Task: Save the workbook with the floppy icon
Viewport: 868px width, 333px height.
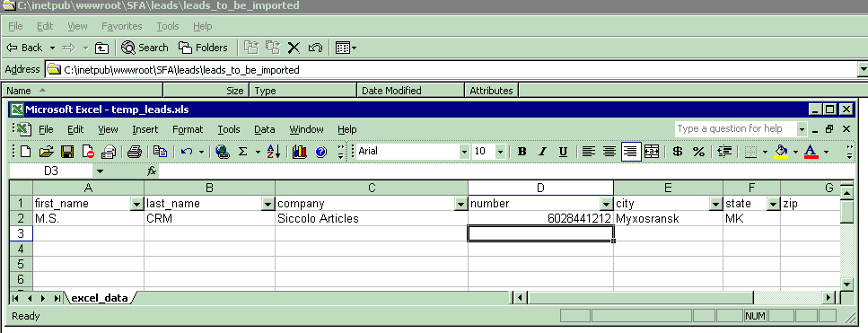Action: click(x=67, y=152)
